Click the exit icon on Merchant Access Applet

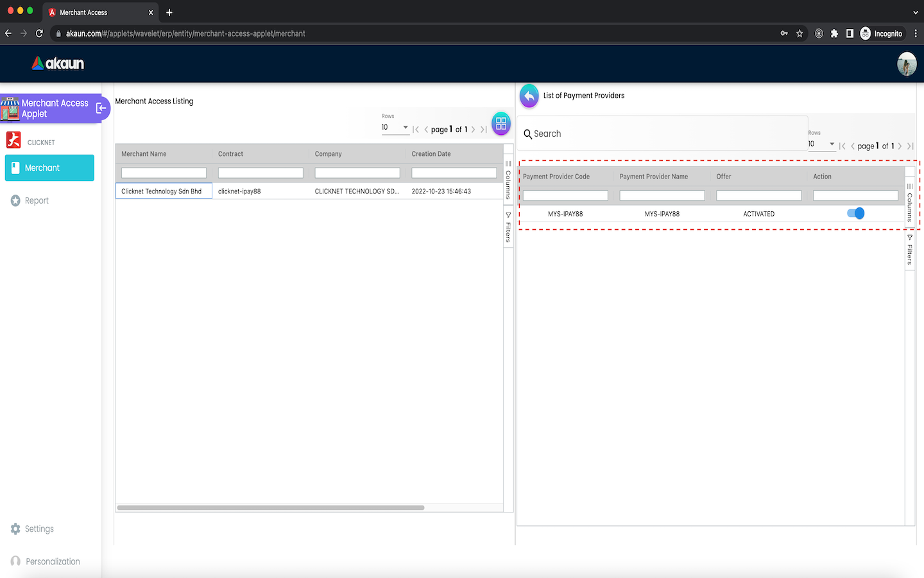click(x=101, y=109)
